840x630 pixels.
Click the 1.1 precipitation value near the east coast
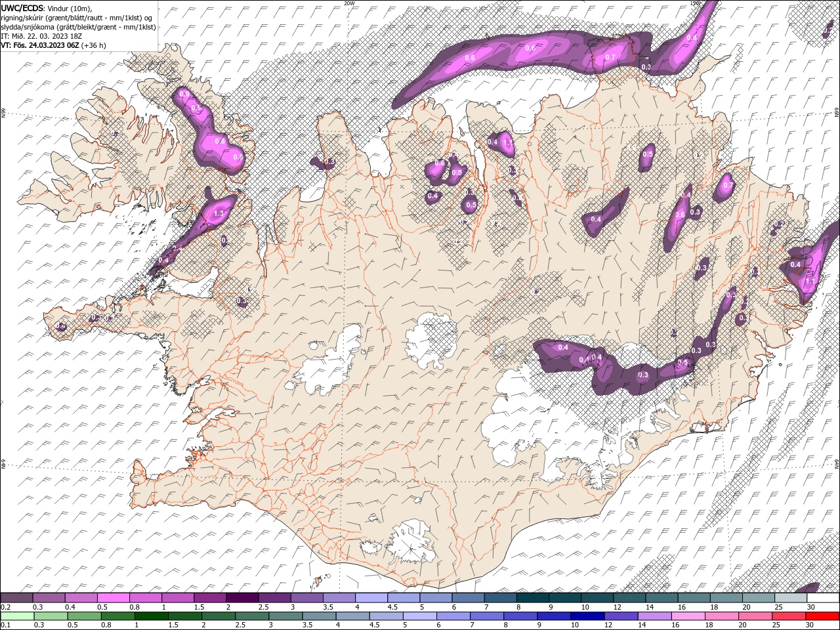click(810, 281)
